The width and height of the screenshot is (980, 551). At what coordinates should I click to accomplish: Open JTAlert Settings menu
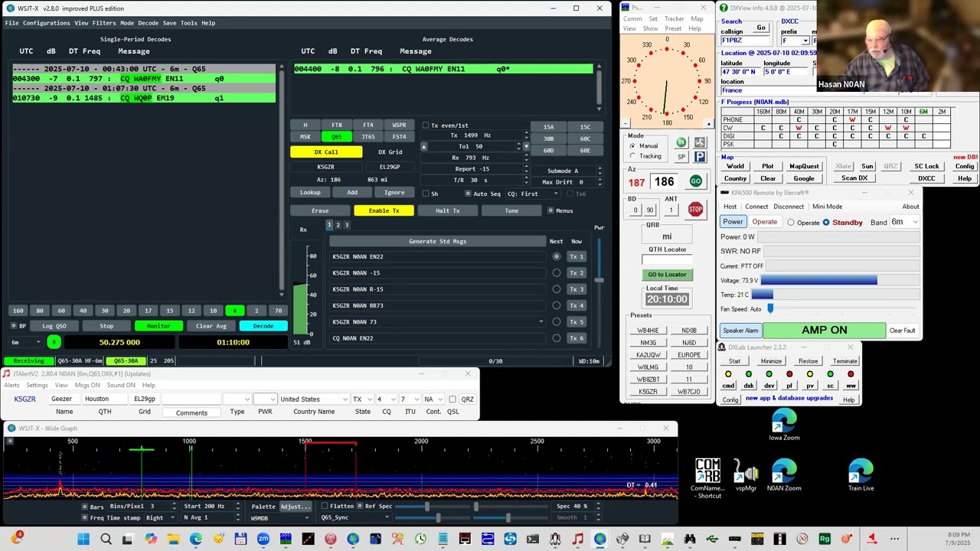[x=37, y=385]
